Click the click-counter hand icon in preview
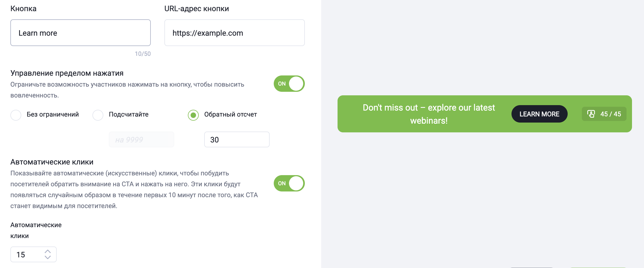 click(x=591, y=114)
